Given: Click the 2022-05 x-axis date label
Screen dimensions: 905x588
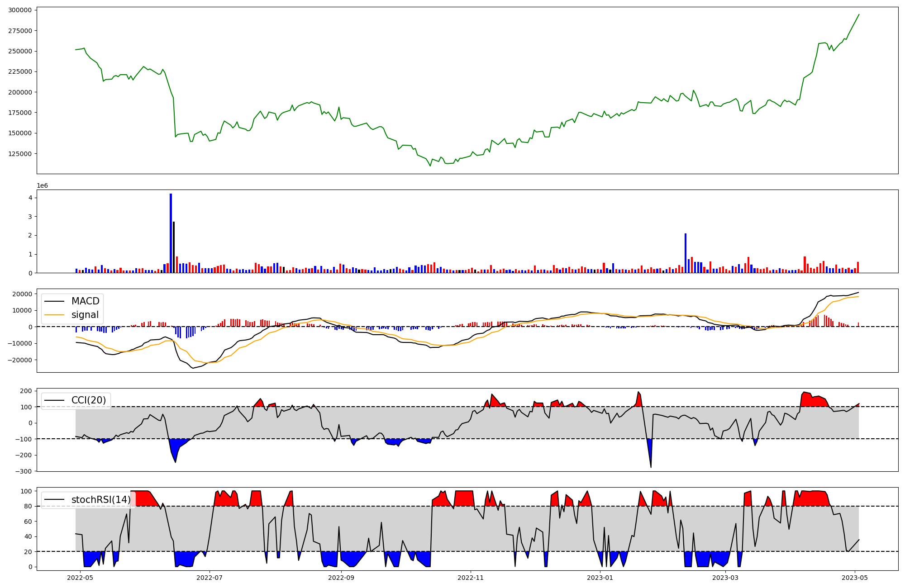Looking at the screenshot, I should (x=80, y=578).
